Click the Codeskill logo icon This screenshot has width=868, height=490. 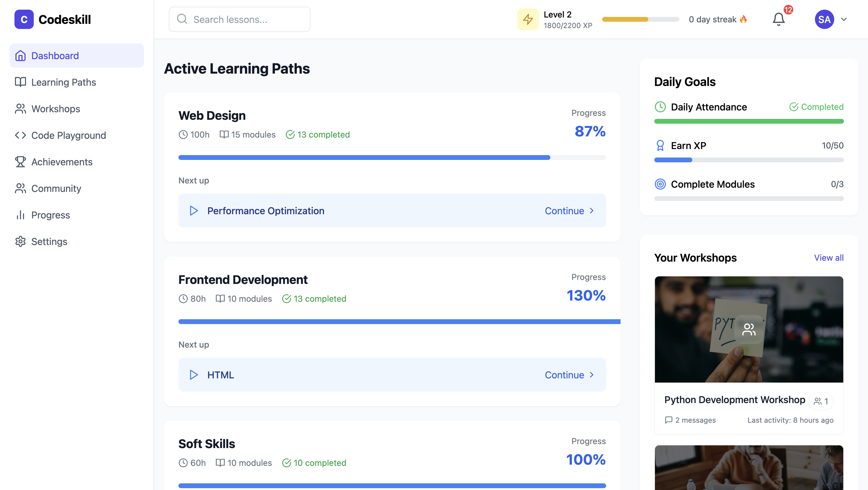point(24,19)
